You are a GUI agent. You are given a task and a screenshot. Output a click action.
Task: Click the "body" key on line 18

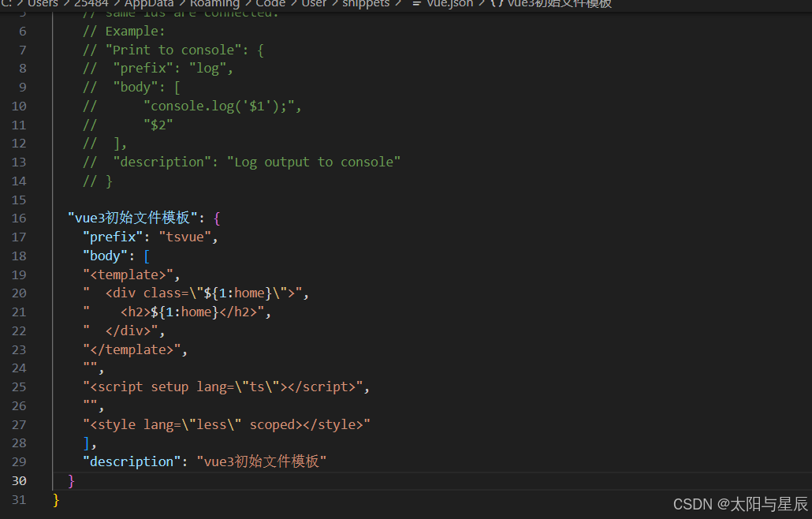(x=105, y=256)
